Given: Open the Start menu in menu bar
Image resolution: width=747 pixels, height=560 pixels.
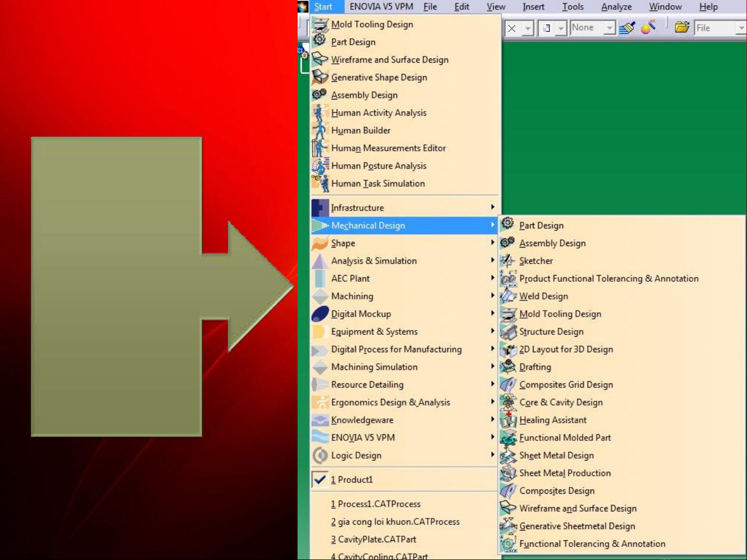Looking at the screenshot, I should pyautogui.click(x=323, y=7).
